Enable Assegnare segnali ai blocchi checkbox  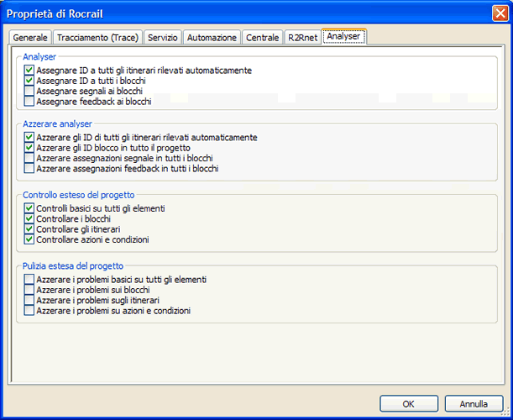click(29, 91)
